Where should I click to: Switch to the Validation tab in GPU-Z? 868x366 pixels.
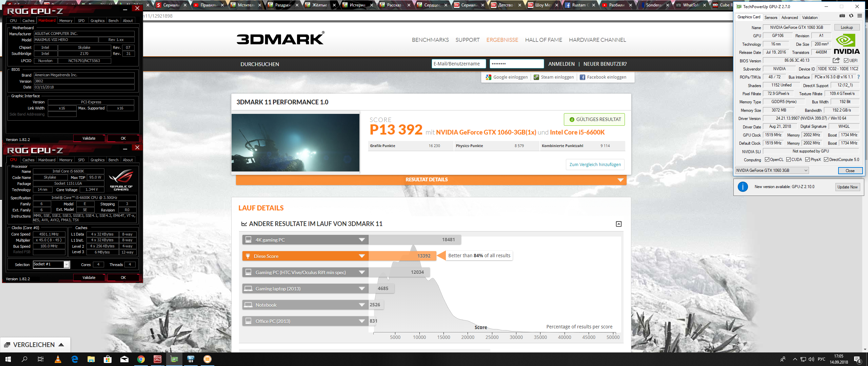click(810, 18)
